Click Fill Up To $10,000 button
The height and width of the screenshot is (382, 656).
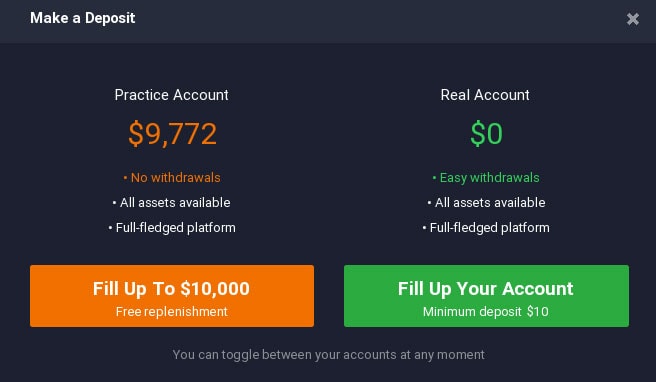pos(172,296)
